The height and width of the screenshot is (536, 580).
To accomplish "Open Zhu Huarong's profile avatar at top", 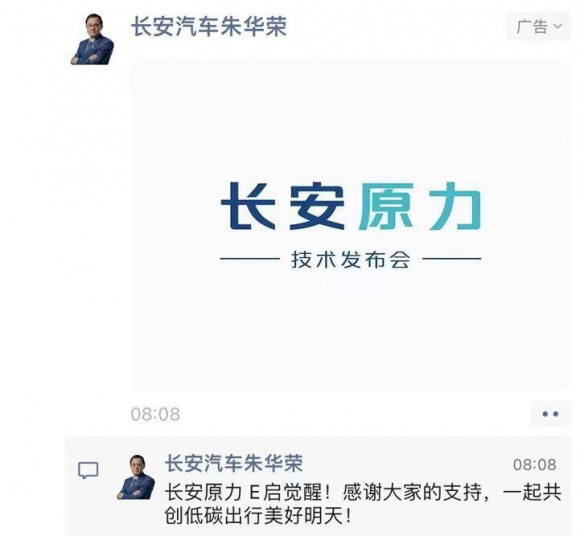I will (93, 39).
